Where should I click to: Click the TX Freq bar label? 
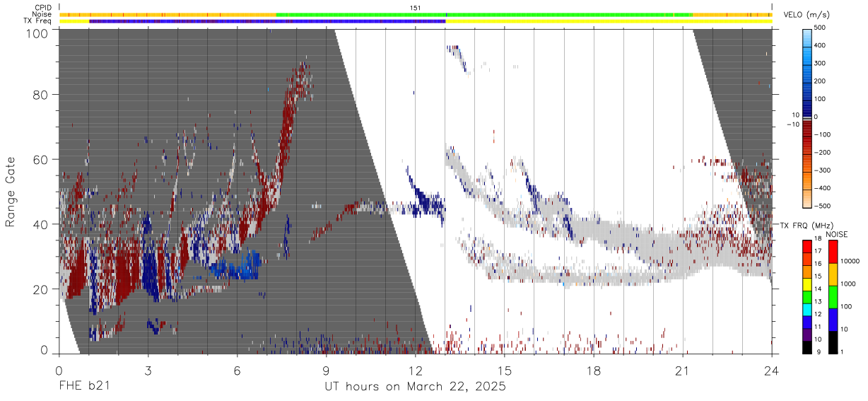click(x=38, y=21)
